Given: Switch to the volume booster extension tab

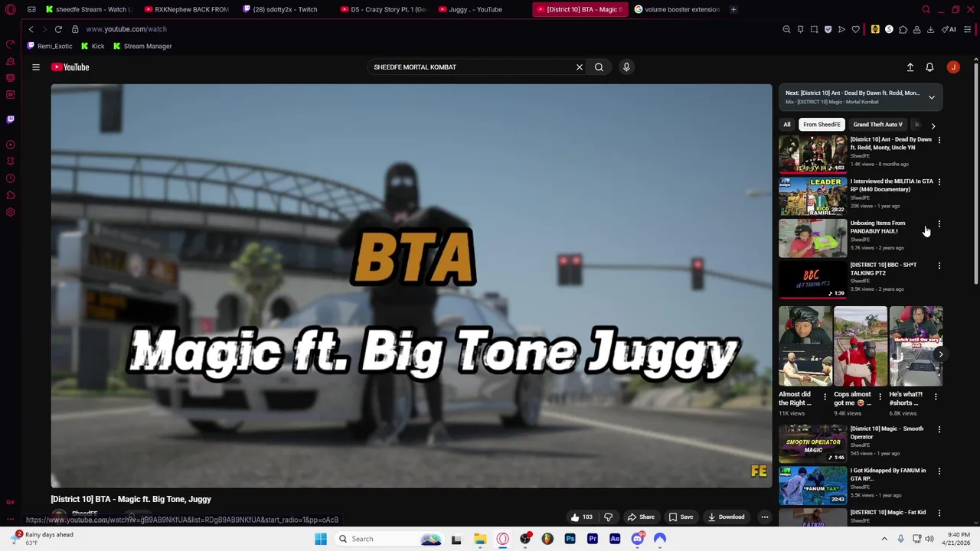Looking at the screenshot, I should coord(677,9).
